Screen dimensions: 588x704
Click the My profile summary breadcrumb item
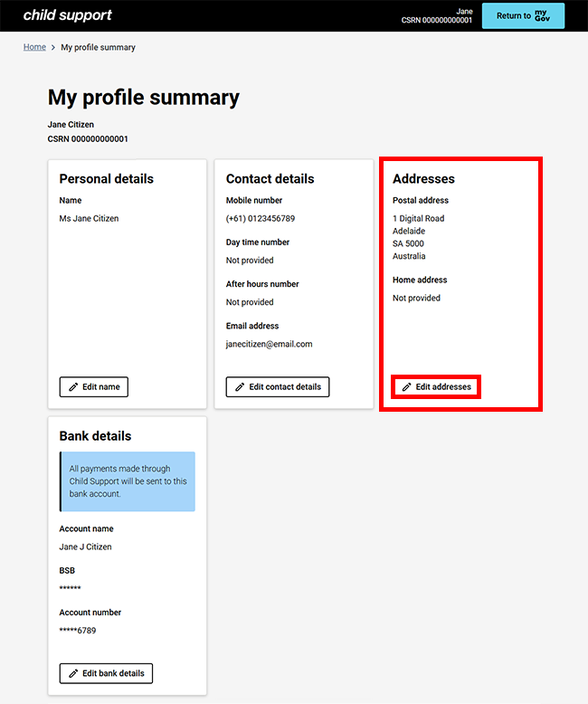pos(98,47)
